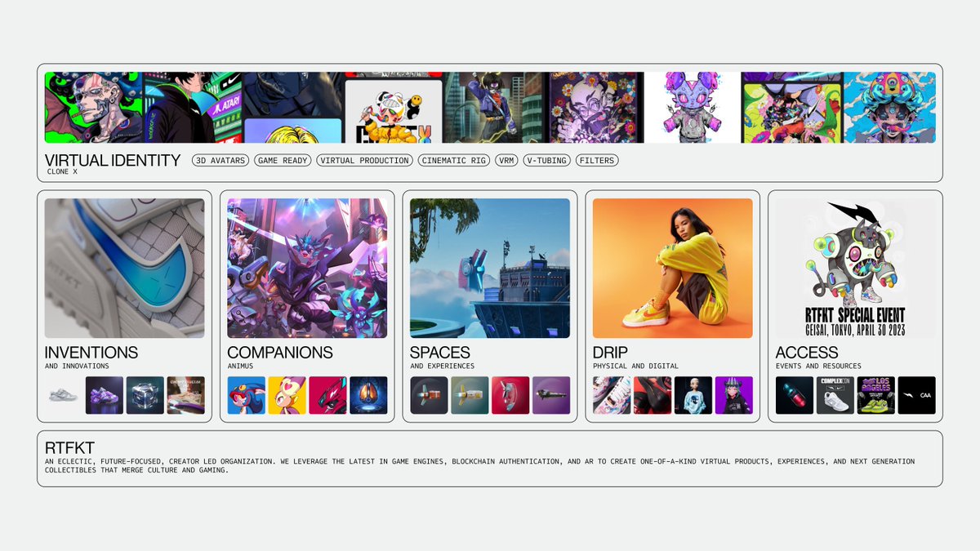This screenshot has width=980, height=551.
Task: Click the ComplexCon sneaker thumbnail
Action: (x=835, y=395)
